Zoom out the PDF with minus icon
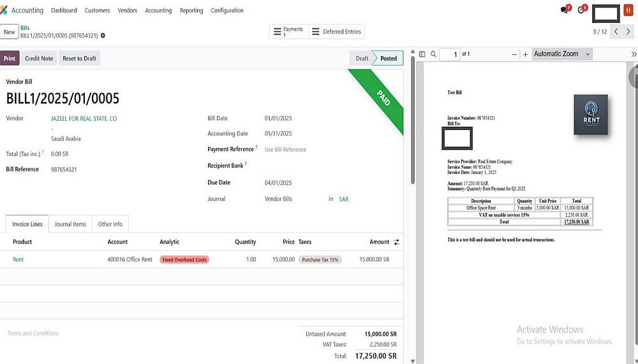Image resolution: width=638 pixels, height=364 pixels. 514,54
